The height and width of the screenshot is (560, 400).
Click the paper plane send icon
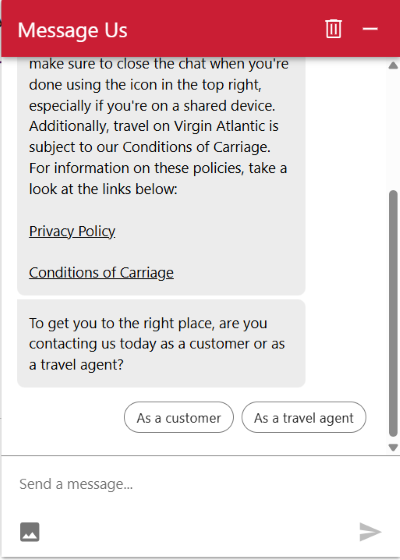tap(370, 532)
